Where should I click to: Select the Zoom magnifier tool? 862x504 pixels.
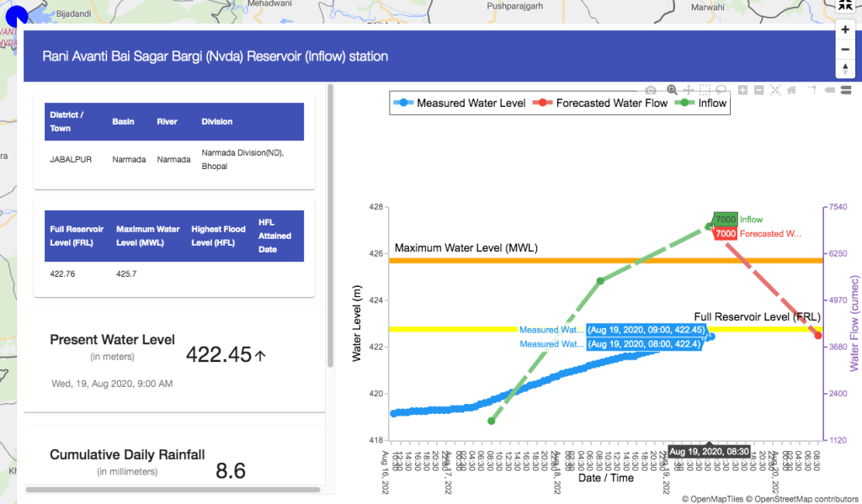[x=672, y=90]
